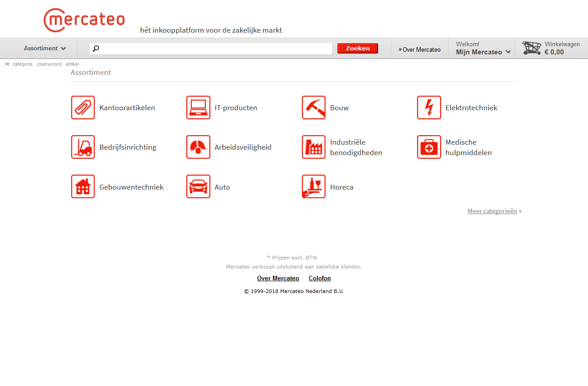Open the Horeca category text link

[x=342, y=187]
